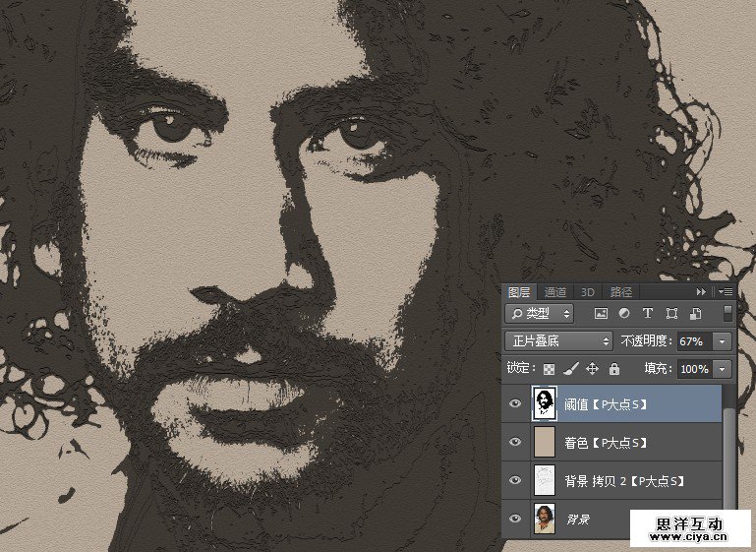Open the 正片叠底 blend mode dropdown
The height and width of the screenshot is (552, 756).
click(558, 341)
